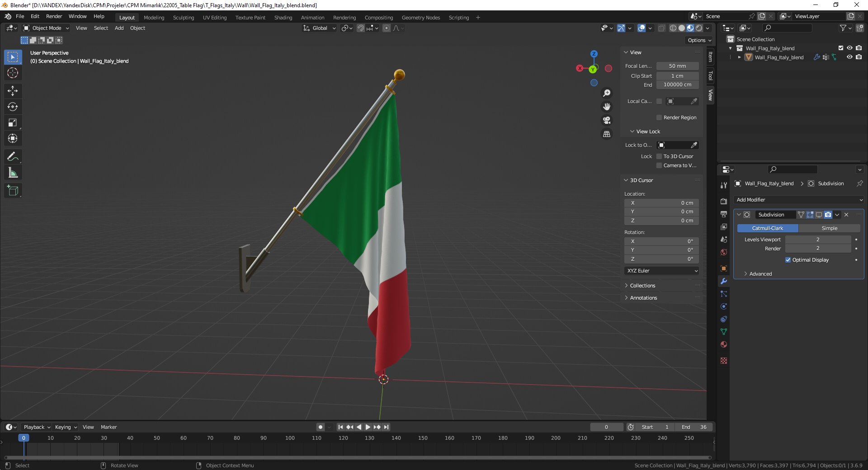Screen dimensions: 868x470
Task: Adjust the Focal Length 50 mm field
Action: click(x=677, y=66)
